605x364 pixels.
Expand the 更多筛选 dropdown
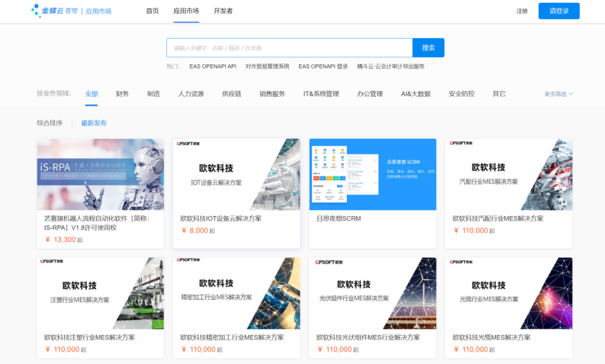point(559,94)
